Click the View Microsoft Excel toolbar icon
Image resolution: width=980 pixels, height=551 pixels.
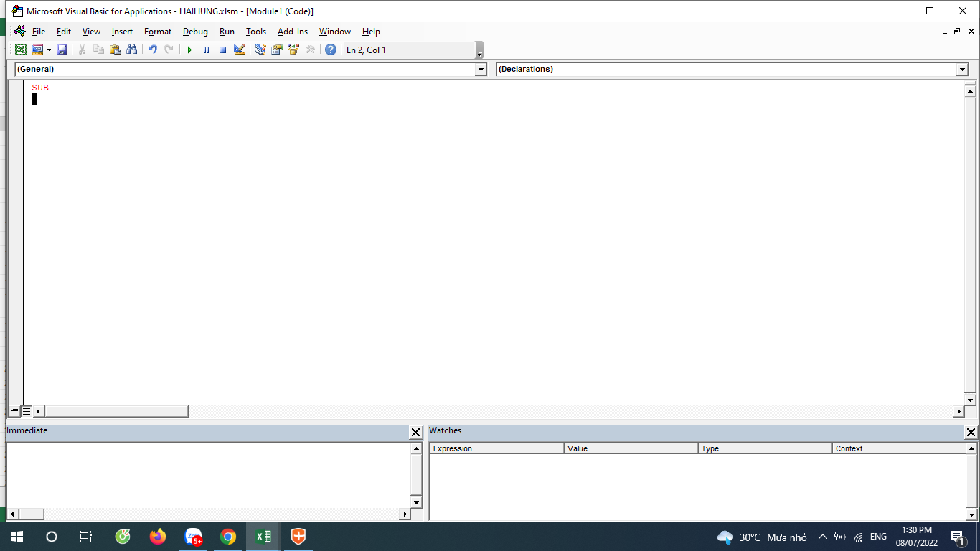tap(21, 50)
